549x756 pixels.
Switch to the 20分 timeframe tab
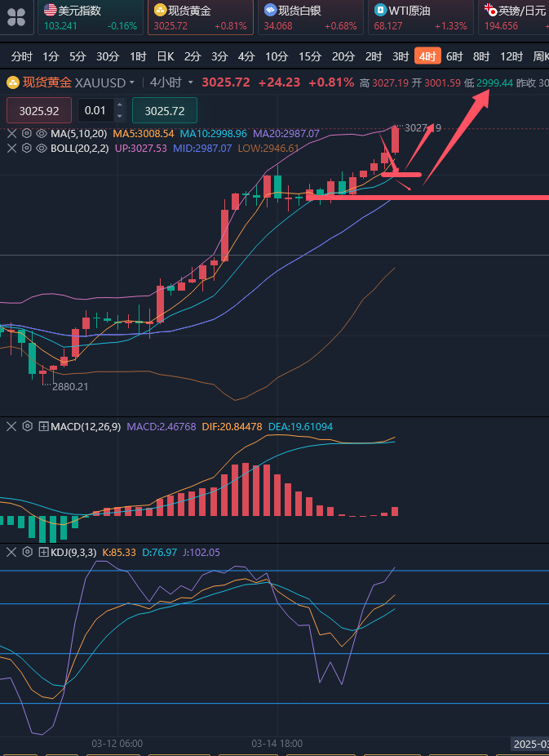point(343,57)
